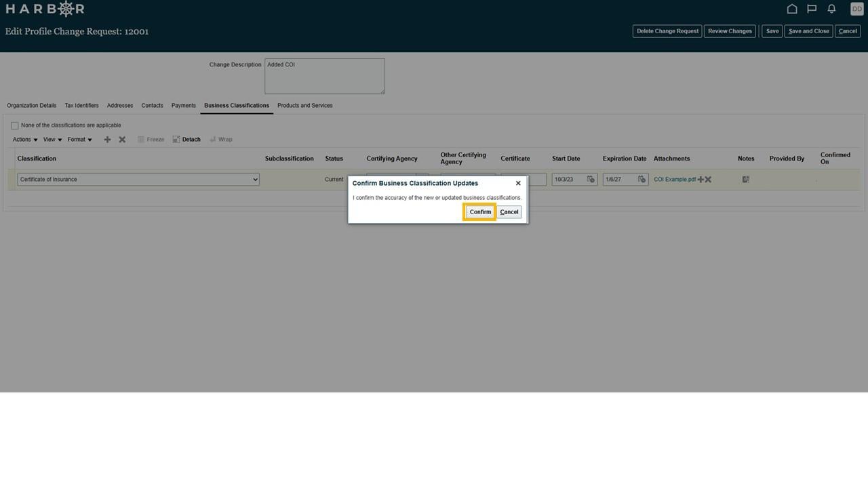Go to the Home icon
The width and height of the screenshot is (868, 488).
coord(791,9)
